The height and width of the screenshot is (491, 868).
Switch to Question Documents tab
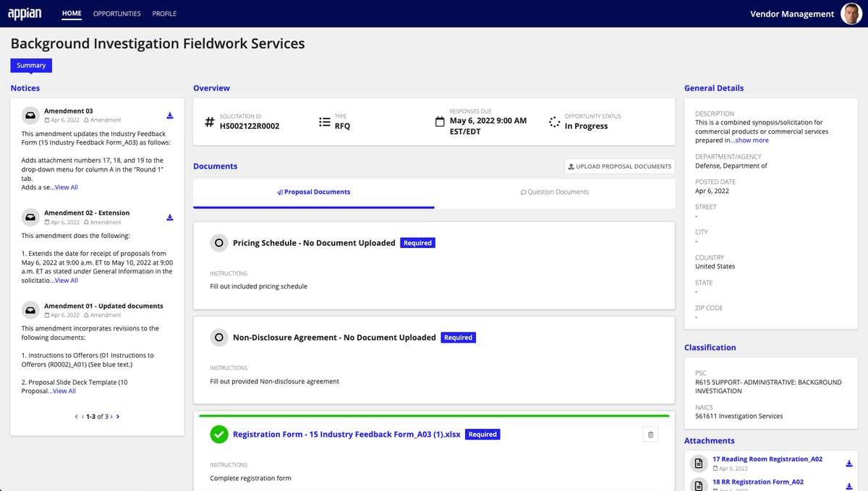pyautogui.click(x=555, y=192)
